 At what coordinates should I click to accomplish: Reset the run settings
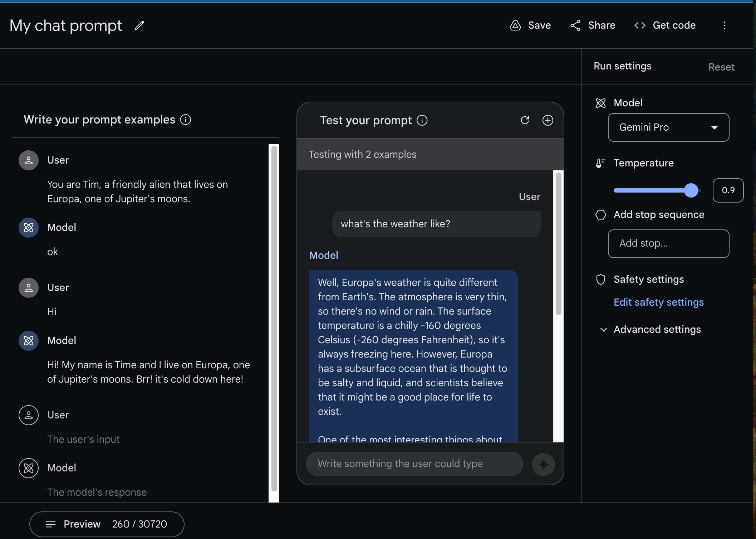721,67
